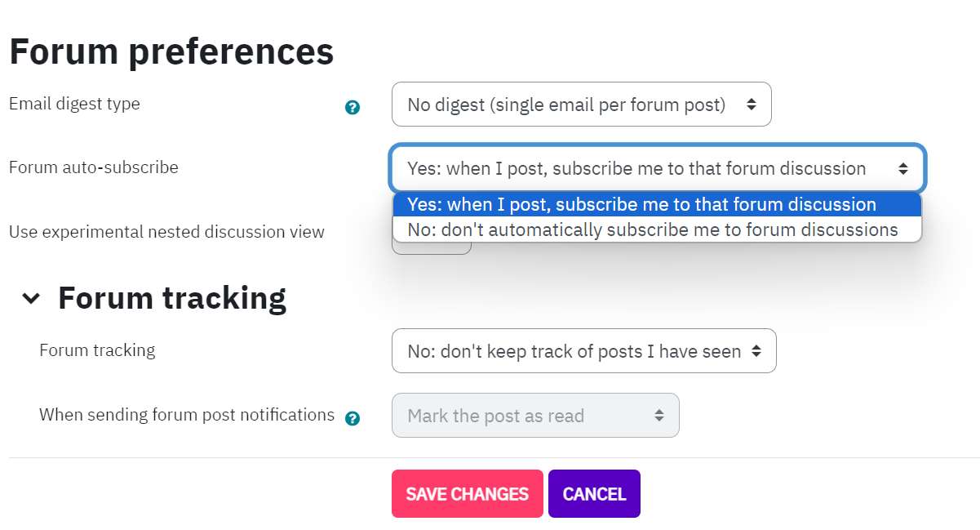The width and height of the screenshot is (980, 530).
Task: Open help for Email digest type
Action: coord(353,107)
